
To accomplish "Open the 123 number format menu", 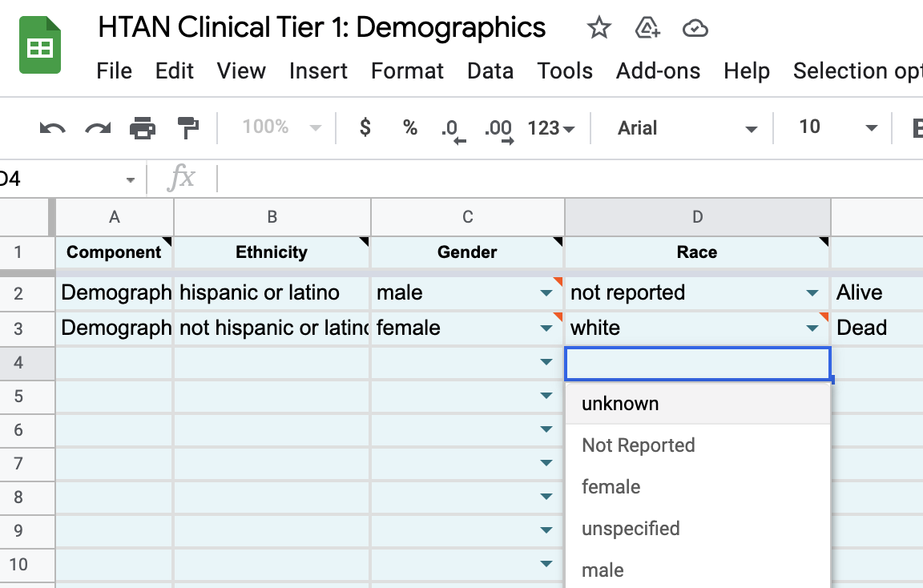I will (548, 128).
